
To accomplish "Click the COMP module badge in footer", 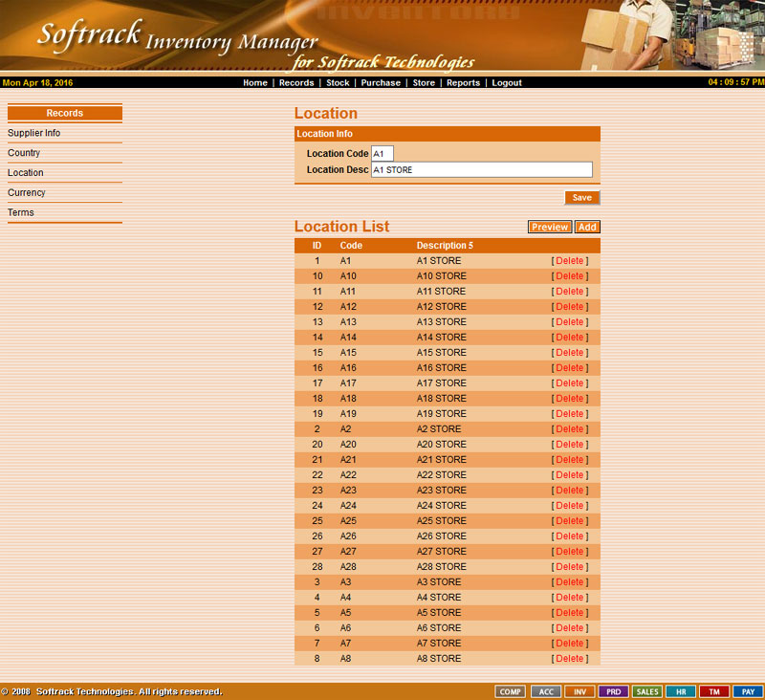I will [510, 691].
